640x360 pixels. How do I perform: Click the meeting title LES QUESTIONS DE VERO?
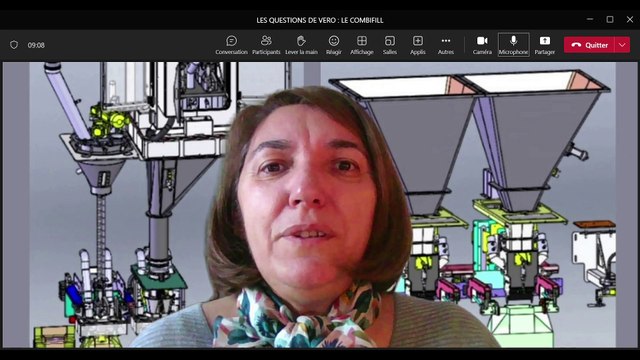pos(320,20)
